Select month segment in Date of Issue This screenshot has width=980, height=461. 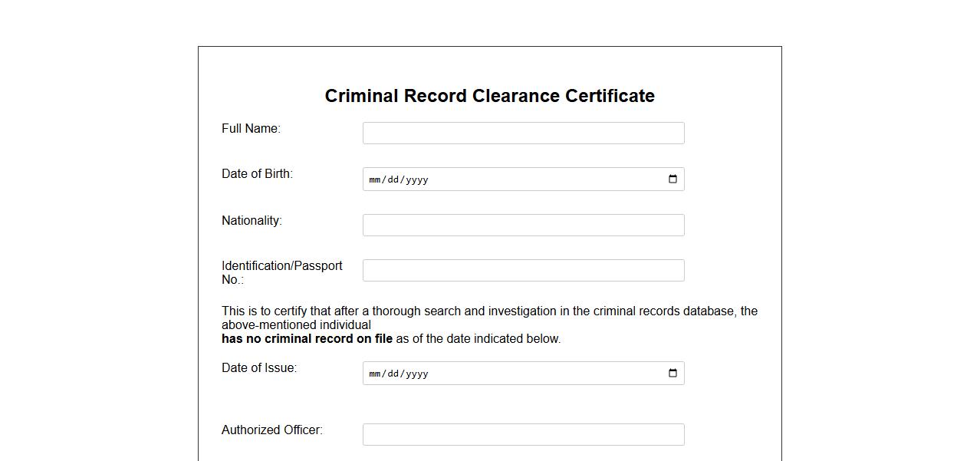tap(375, 374)
